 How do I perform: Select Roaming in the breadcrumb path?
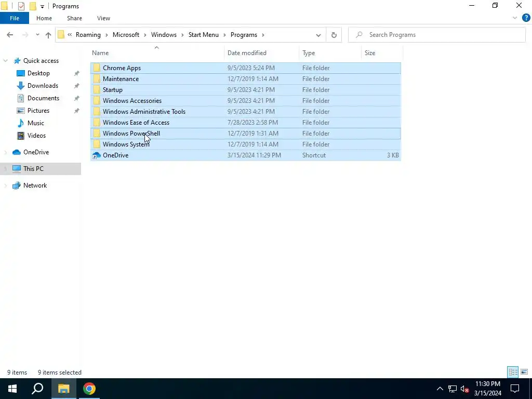[88, 35]
